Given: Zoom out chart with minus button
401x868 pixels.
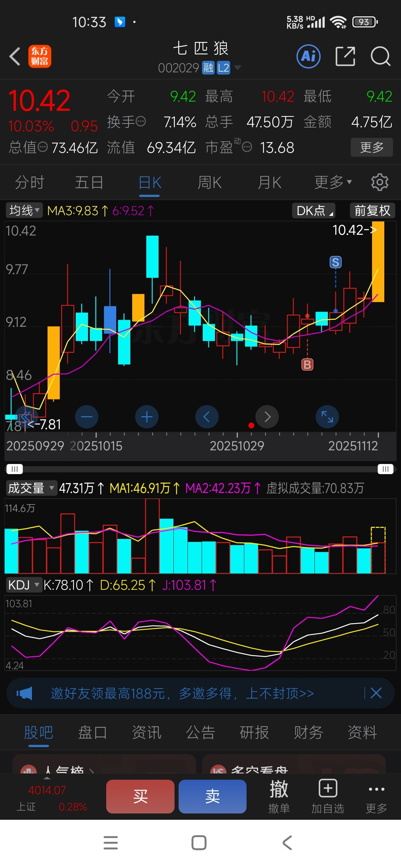Looking at the screenshot, I should [87, 417].
